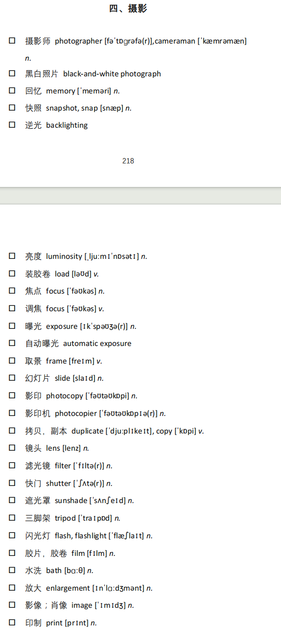The width and height of the screenshot is (281, 644).
Task: Tick the slide entry checkbox
Action: coord(12,378)
